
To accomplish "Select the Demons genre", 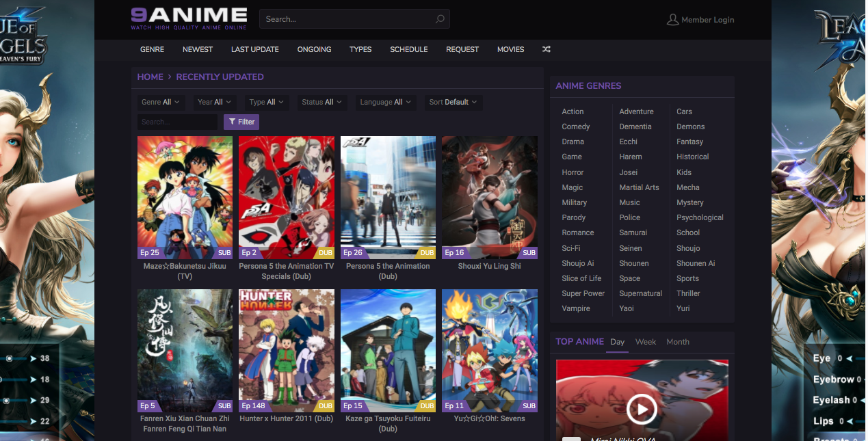I will point(691,126).
